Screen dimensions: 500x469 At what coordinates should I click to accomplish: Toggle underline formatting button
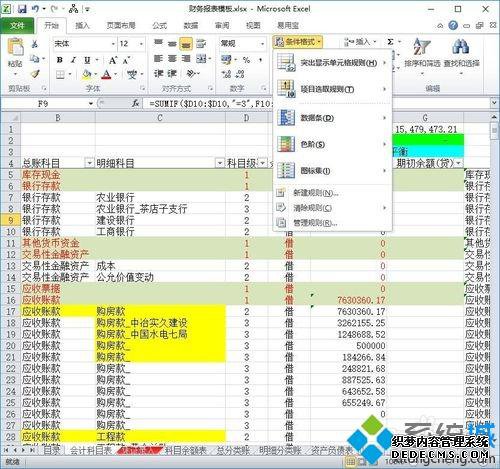point(87,60)
